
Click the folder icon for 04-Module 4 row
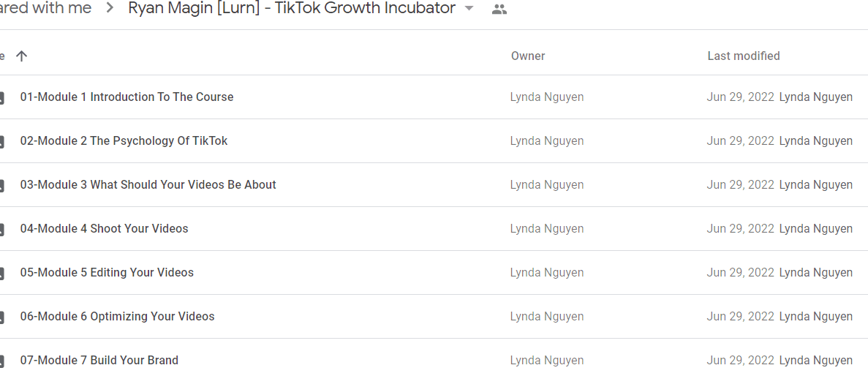click(1, 229)
